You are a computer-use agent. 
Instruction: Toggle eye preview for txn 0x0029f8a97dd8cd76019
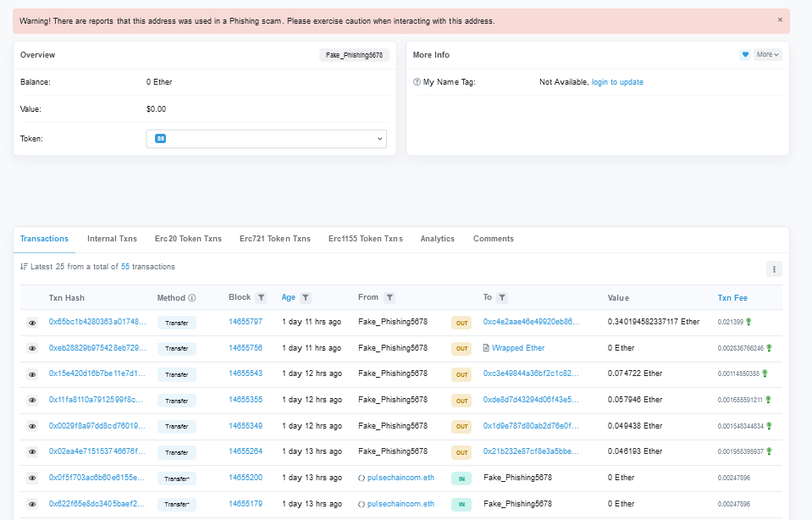click(32, 426)
